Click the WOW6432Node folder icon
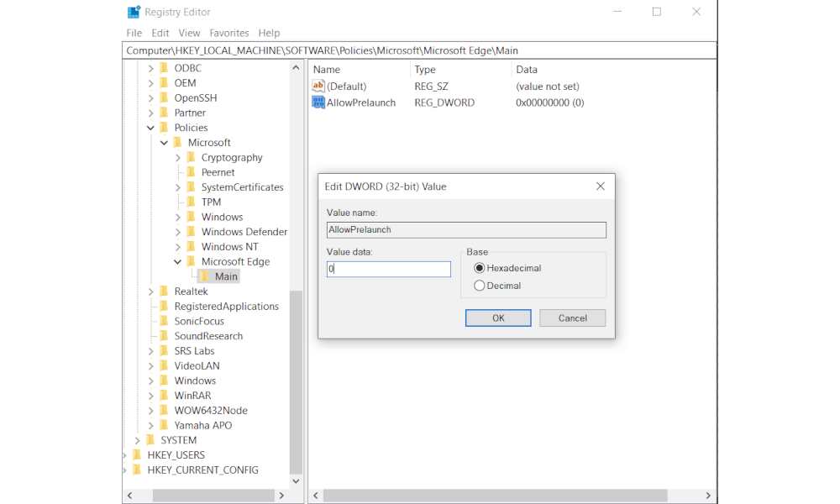 click(x=164, y=410)
